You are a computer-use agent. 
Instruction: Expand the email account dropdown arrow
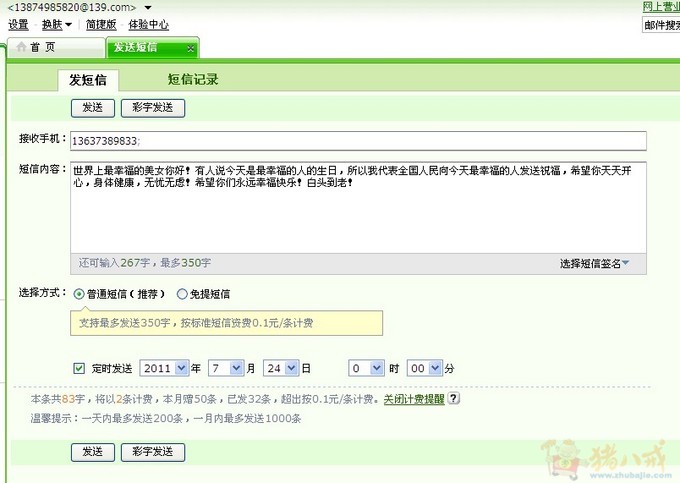[x=148, y=7]
